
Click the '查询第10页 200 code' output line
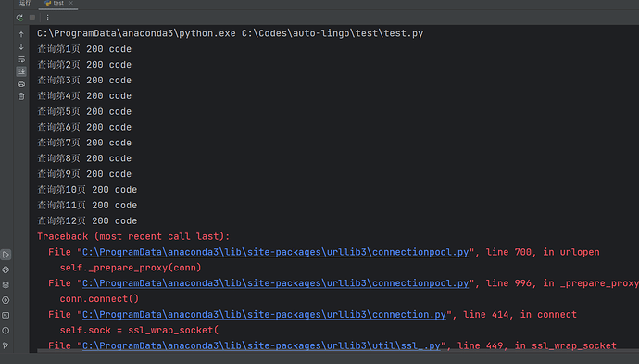(87, 190)
